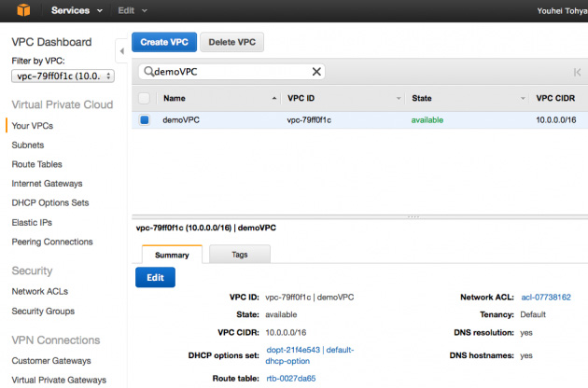Screen dimensions: 588x388
Task: Open the Youhei Tohya account menu
Action: tap(562, 11)
